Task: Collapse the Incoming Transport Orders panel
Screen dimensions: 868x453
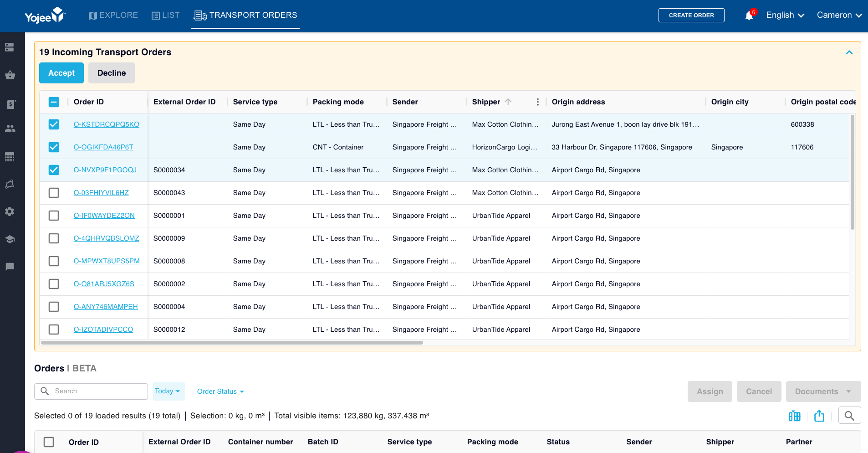Action: [849, 52]
